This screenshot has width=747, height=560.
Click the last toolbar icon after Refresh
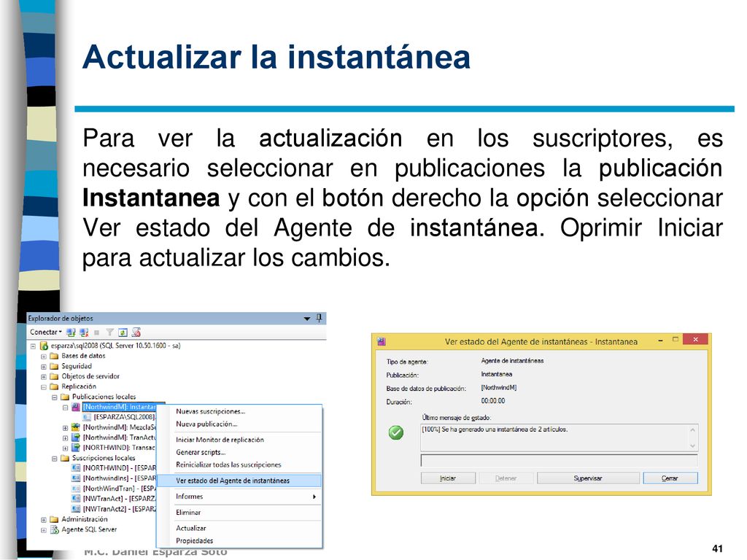click(x=136, y=332)
